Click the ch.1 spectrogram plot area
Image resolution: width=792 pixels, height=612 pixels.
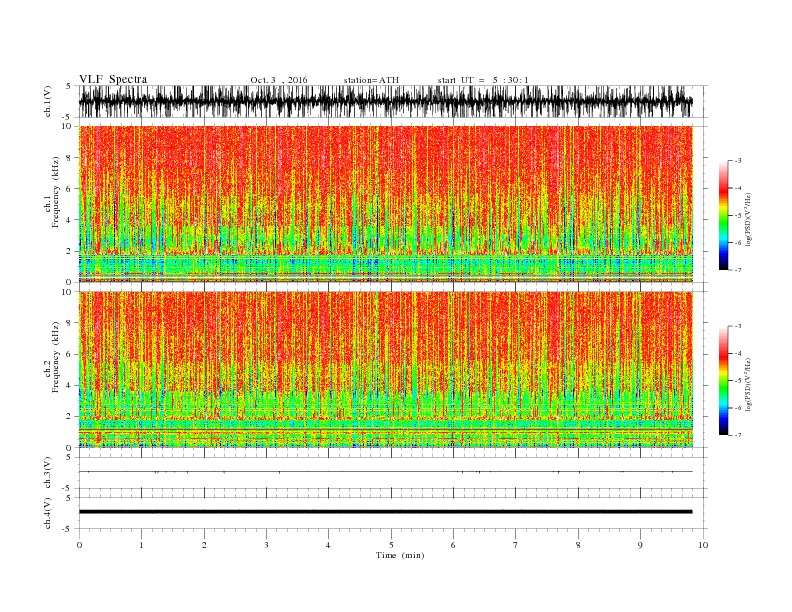386,204
